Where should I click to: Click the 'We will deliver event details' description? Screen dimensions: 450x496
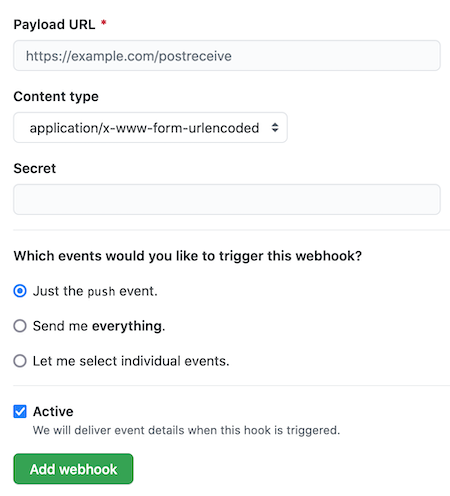186,430
